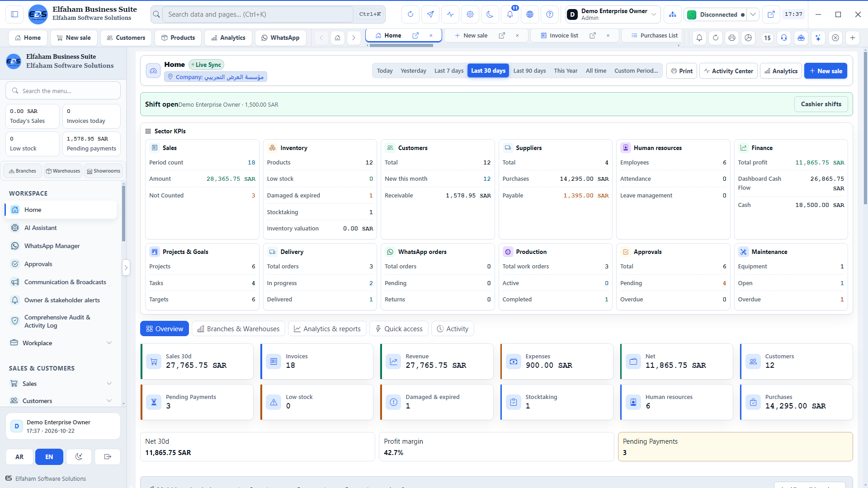Select the EN language button
The image size is (868, 488).
[x=49, y=457]
